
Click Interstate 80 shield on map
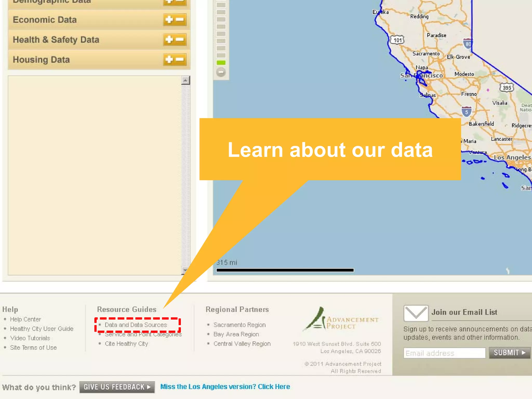468,43
